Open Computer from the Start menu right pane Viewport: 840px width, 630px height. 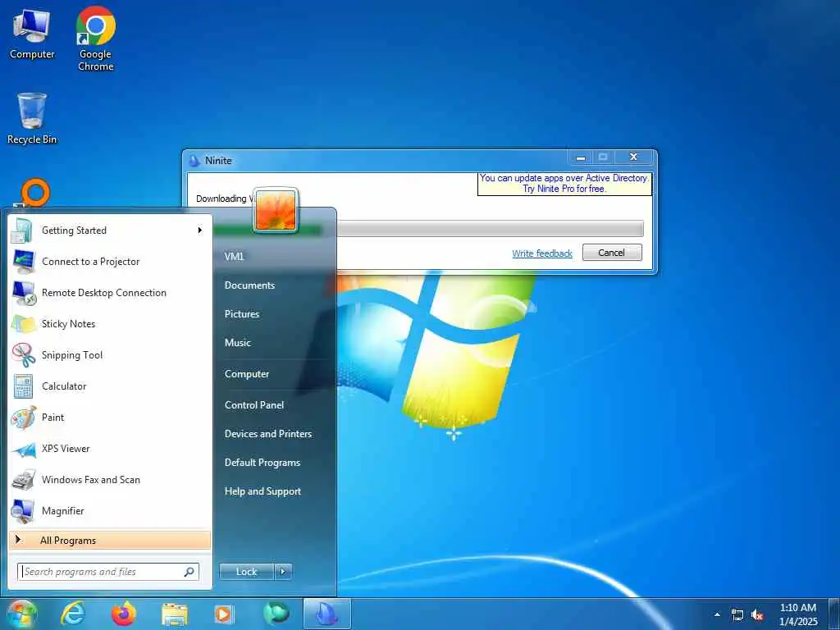coord(246,374)
